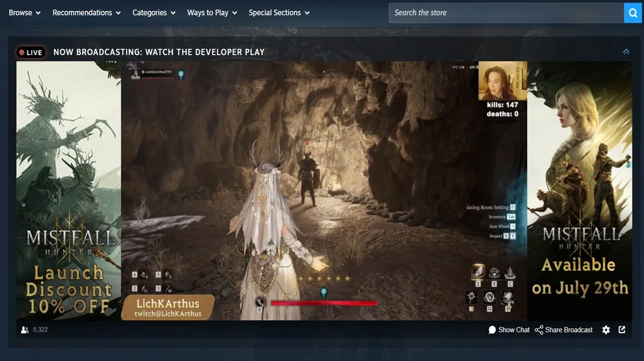Click the viewers people icon
The width and height of the screenshot is (644, 361).
[24, 330]
